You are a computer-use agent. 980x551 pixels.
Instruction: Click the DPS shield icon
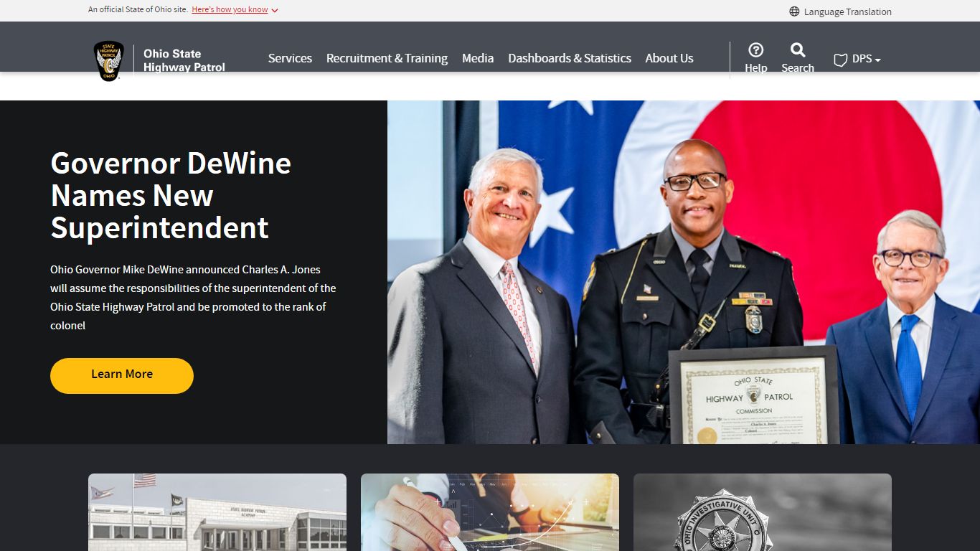841,60
